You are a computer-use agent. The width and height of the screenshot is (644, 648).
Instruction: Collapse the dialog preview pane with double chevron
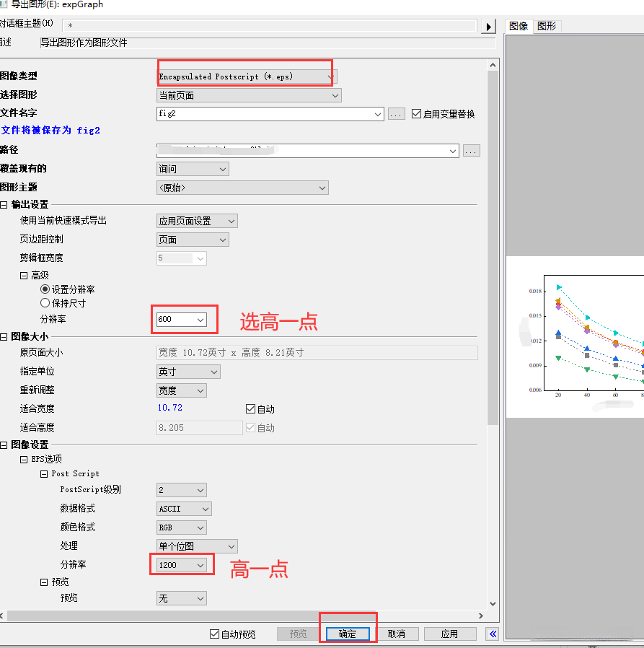[x=493, y=634]
